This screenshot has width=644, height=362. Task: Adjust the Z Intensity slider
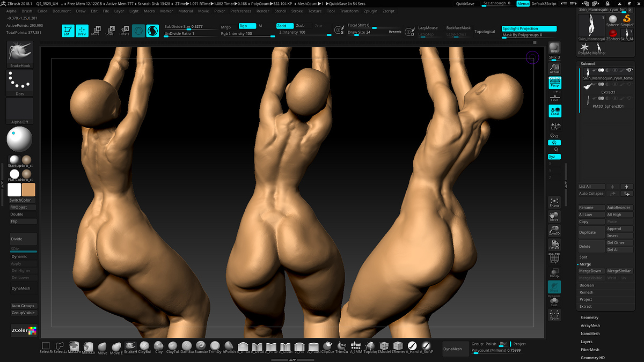pyautogui.click(x=305, y=33)
